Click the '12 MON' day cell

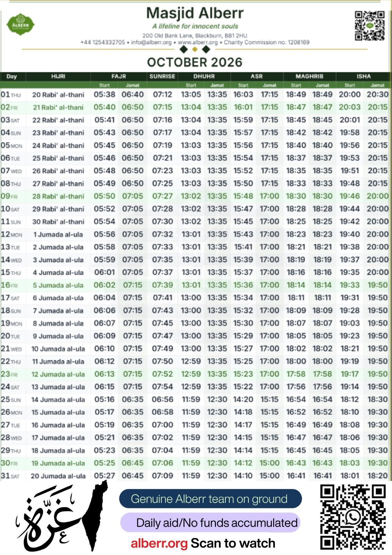pyautogui.click(x=11, y=234)
